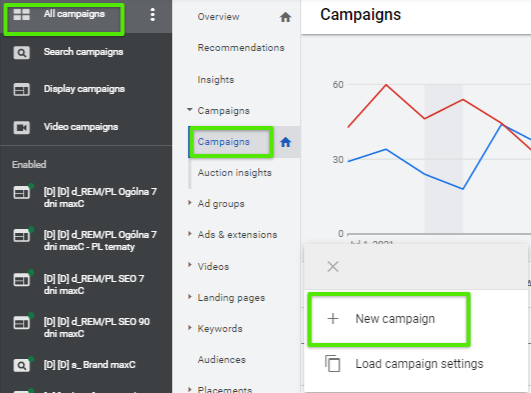Click the Enabled section label
This screenshot has height=393, width=531.
29,165
